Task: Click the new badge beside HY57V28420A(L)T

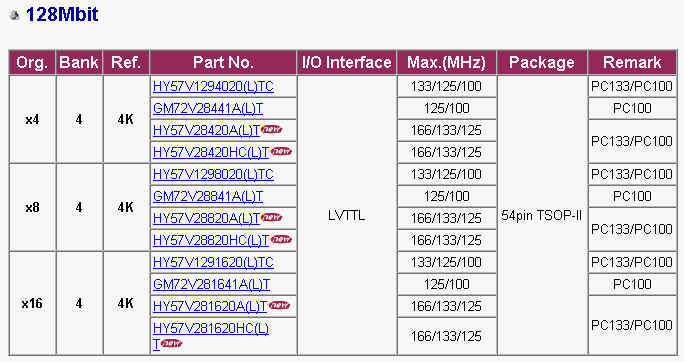Action: click(x=271, y=130)
